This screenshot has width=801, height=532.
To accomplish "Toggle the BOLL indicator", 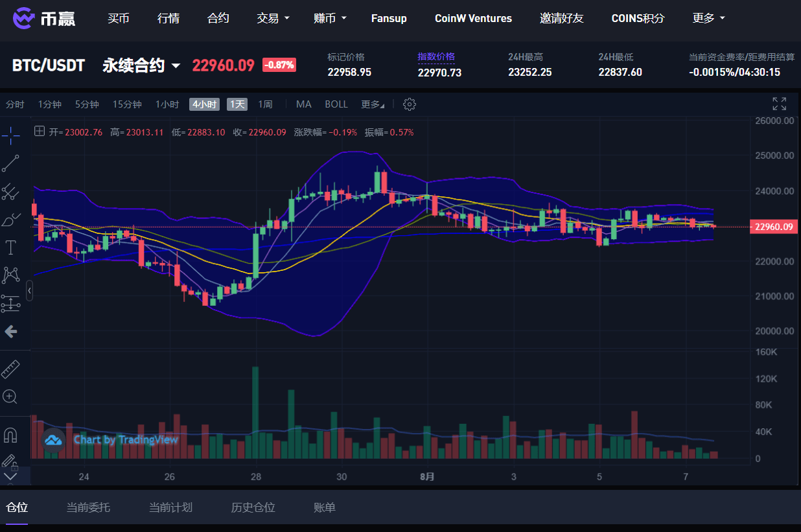I will 336,104.
